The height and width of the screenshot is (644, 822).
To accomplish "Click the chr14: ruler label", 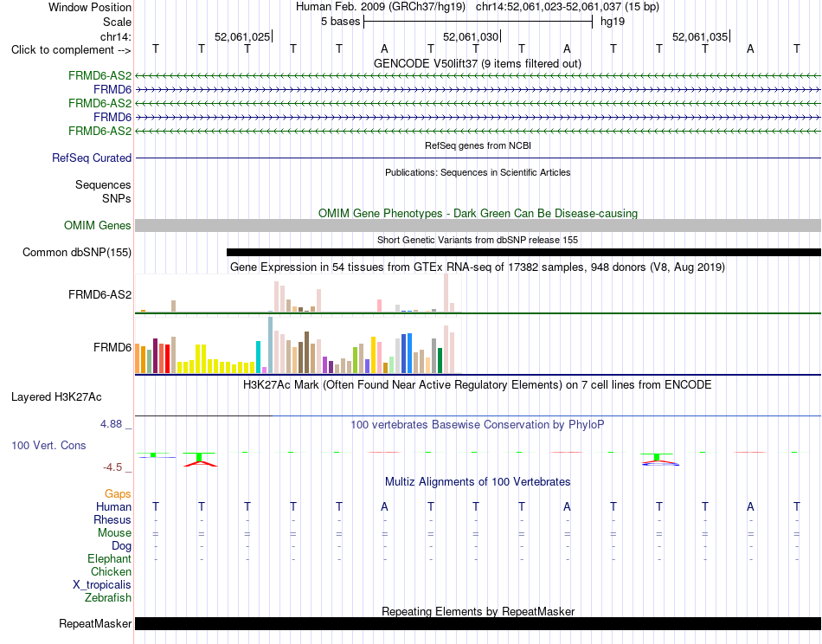I will 115,36.
